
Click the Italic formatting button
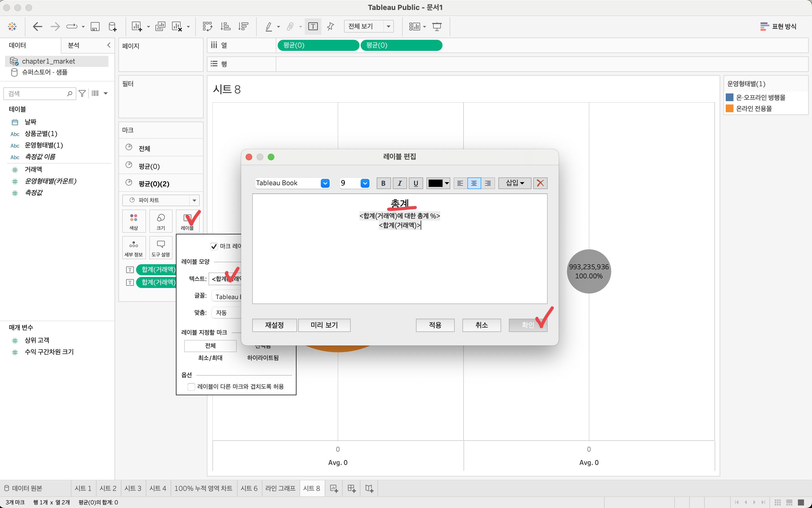400,183
